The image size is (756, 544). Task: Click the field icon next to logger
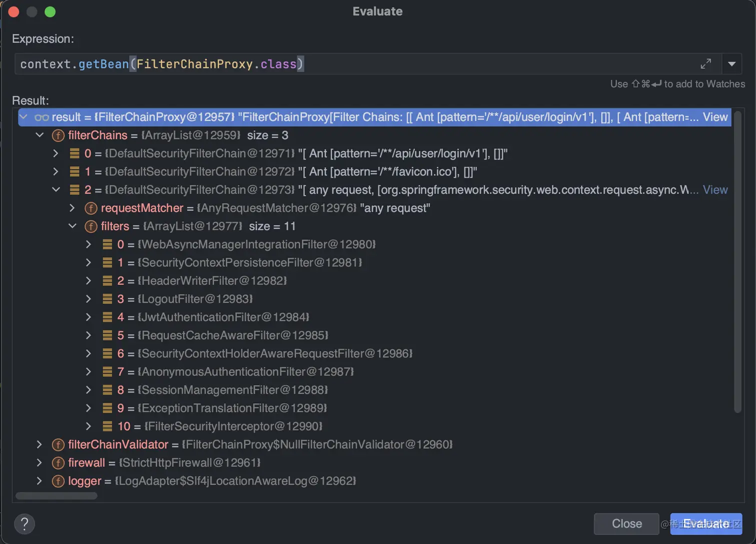click(58, 481)
